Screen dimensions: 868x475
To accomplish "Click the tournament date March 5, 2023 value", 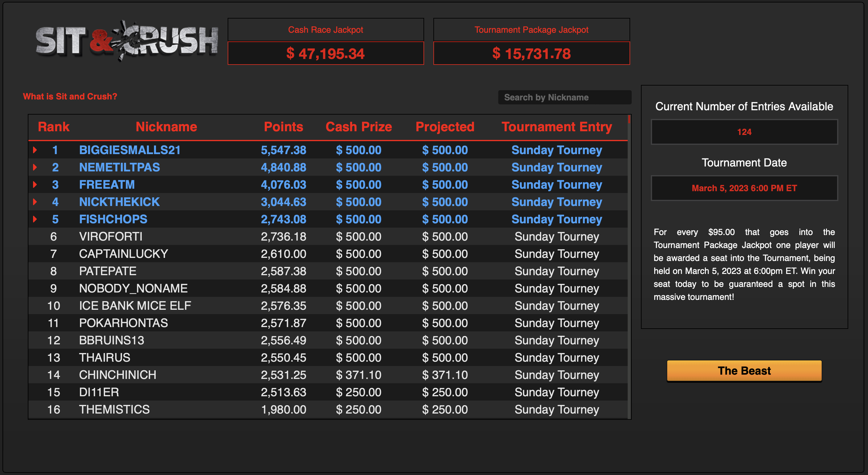I will (744, 188).
